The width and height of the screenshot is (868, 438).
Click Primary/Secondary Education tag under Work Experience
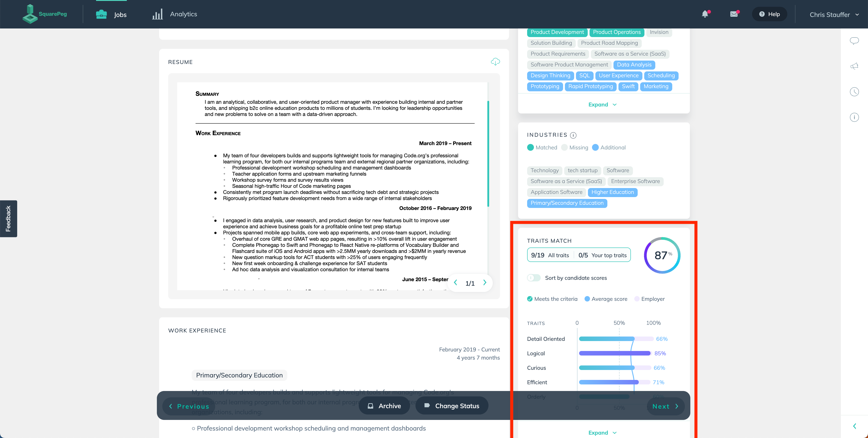tap(239, 375)
